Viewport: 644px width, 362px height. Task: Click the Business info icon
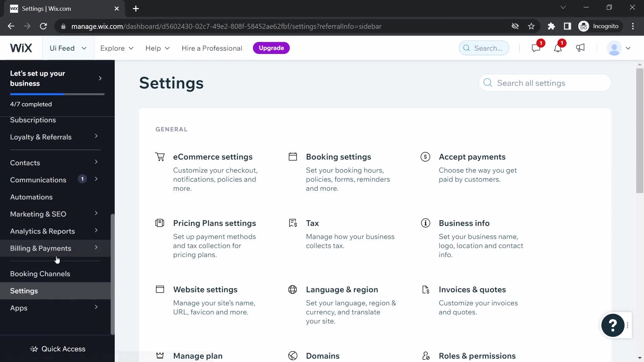click(425, 223)
